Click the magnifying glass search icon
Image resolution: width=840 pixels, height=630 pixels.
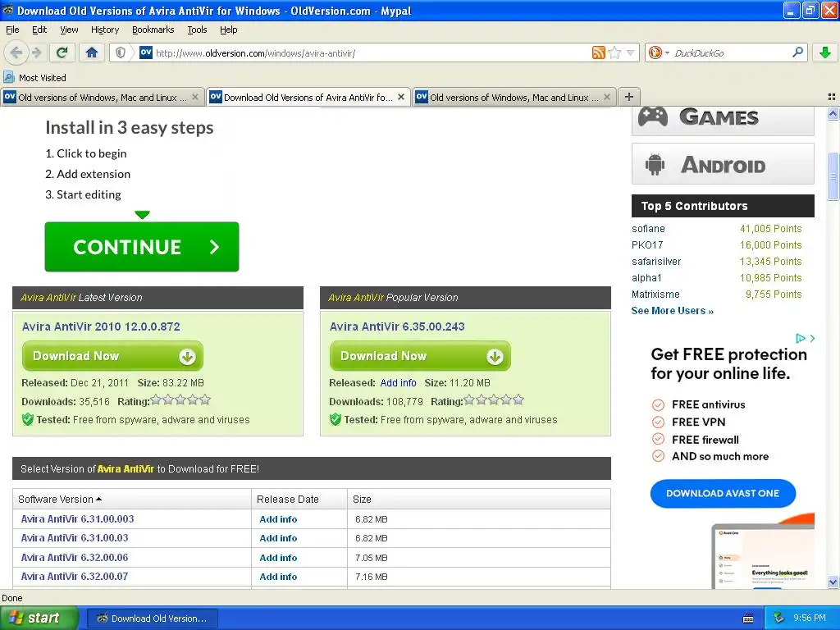pos(797,52)
